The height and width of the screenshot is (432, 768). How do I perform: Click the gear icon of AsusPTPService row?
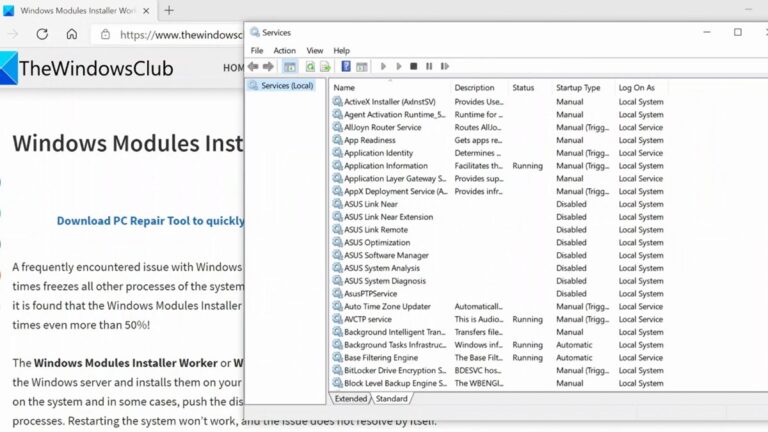pyautogui.click(x=337, y=293)
